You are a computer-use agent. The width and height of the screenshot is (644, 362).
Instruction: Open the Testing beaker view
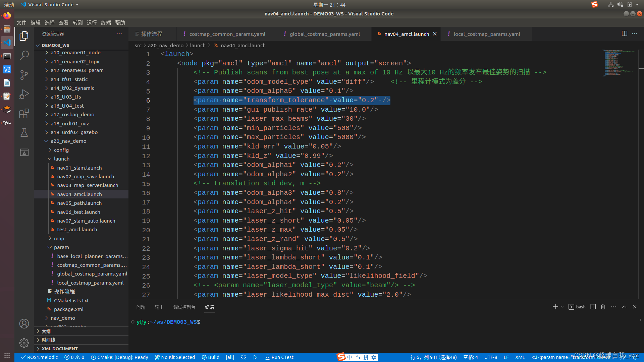(x=24, y=132)
